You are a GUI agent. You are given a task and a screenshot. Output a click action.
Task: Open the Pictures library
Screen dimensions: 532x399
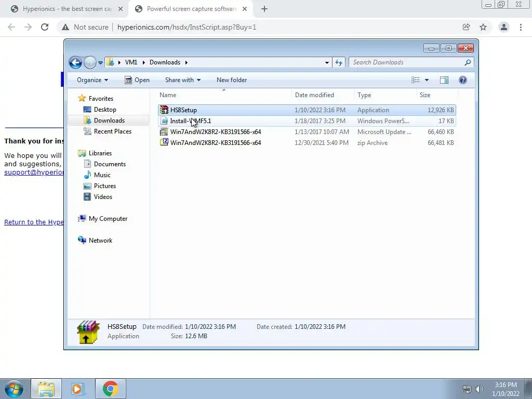pyautogui.click(x=105, y=186)
